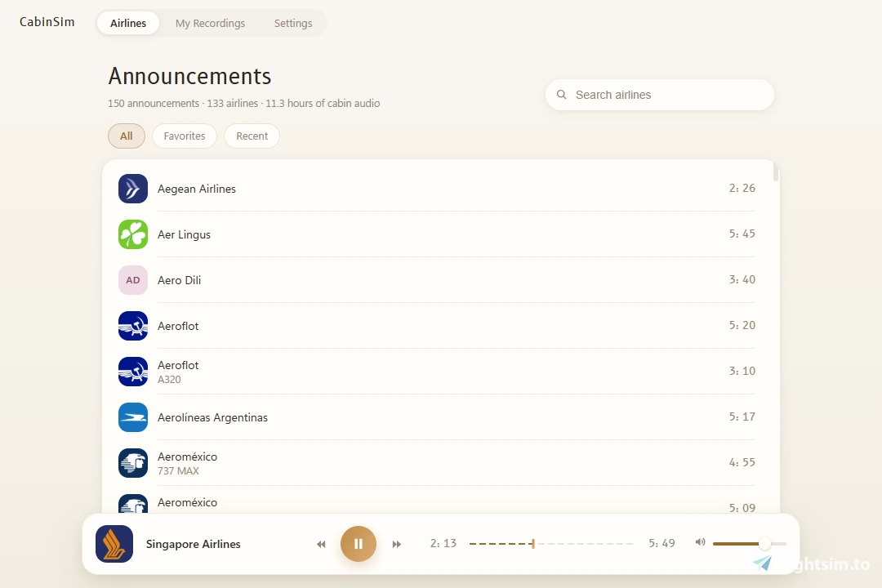Image resolution: width=882 pixels, height=588 pixels.
Task: Select Aeroflot name in the 5:20 row
Action: click(x=178, y=326)
